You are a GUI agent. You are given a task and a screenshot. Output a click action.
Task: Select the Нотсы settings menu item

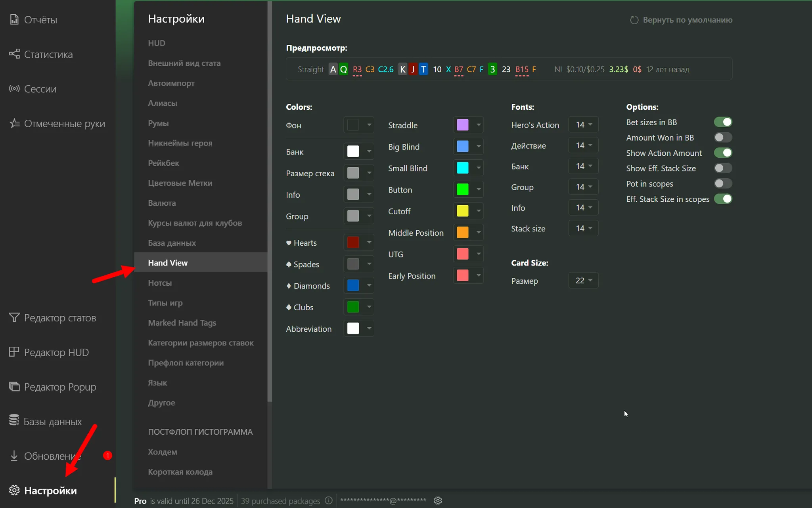pyautogui.click(x=160, y=283)
